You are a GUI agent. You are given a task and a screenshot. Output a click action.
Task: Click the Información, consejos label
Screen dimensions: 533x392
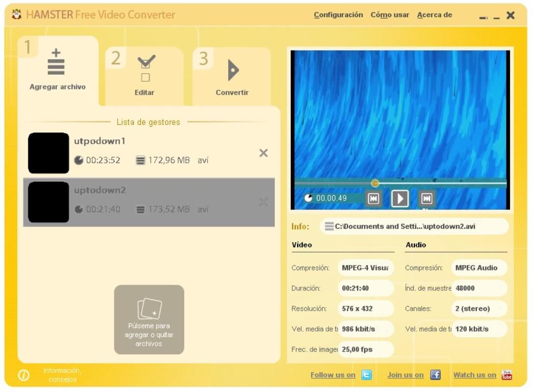click(62, 375)
